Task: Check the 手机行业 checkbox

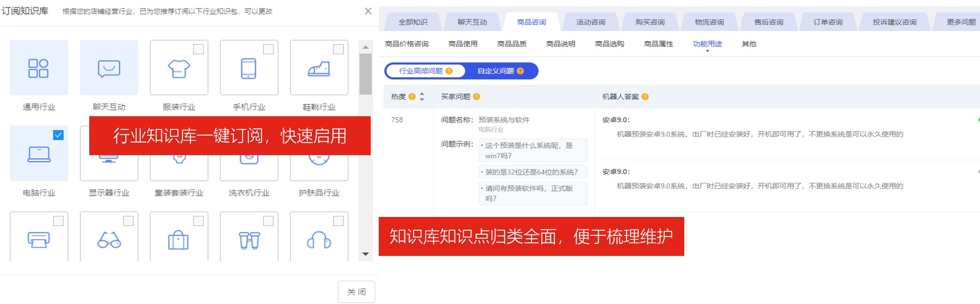Action: (268, 49)
